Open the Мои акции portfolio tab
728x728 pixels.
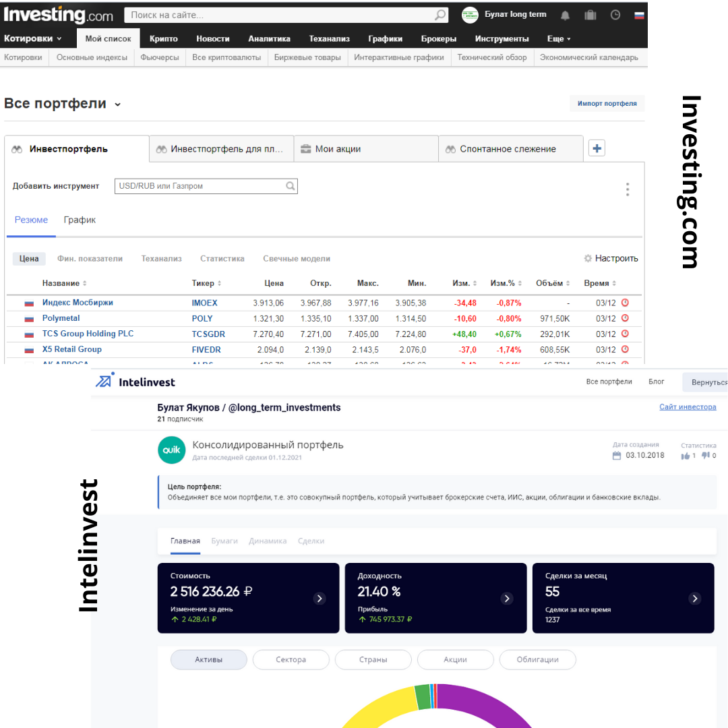point(366,149)
